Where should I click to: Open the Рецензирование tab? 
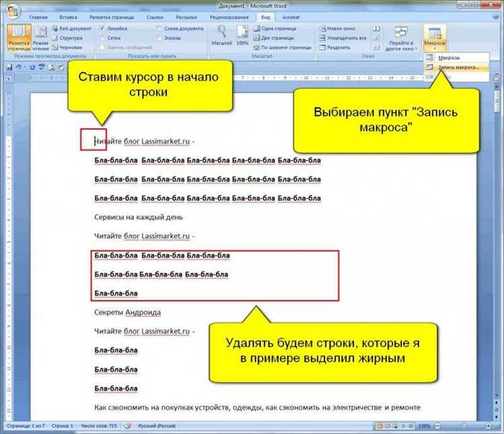229,17
